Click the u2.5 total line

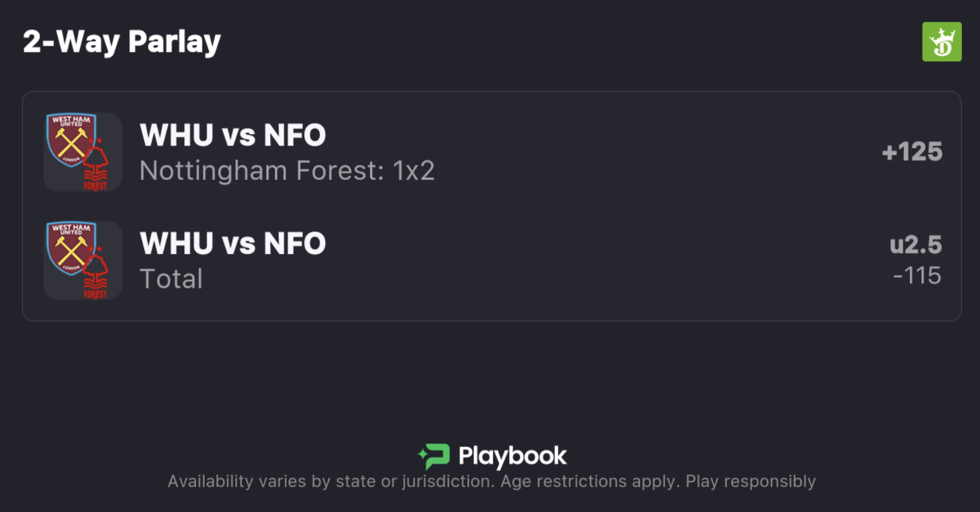tap(916, 245)
